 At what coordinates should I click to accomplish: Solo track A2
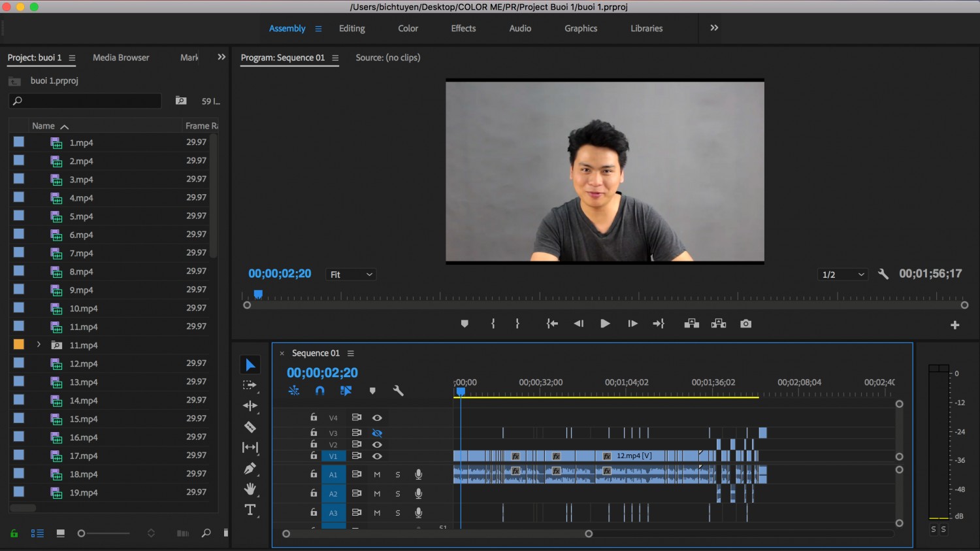(397, 494)
